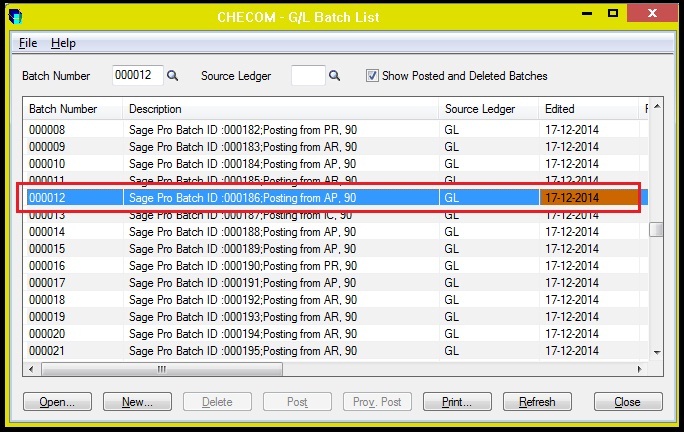Screen dimensions: 684x432
Task: Click the vertical scrollbar down arrow
Action: point(656,352)
